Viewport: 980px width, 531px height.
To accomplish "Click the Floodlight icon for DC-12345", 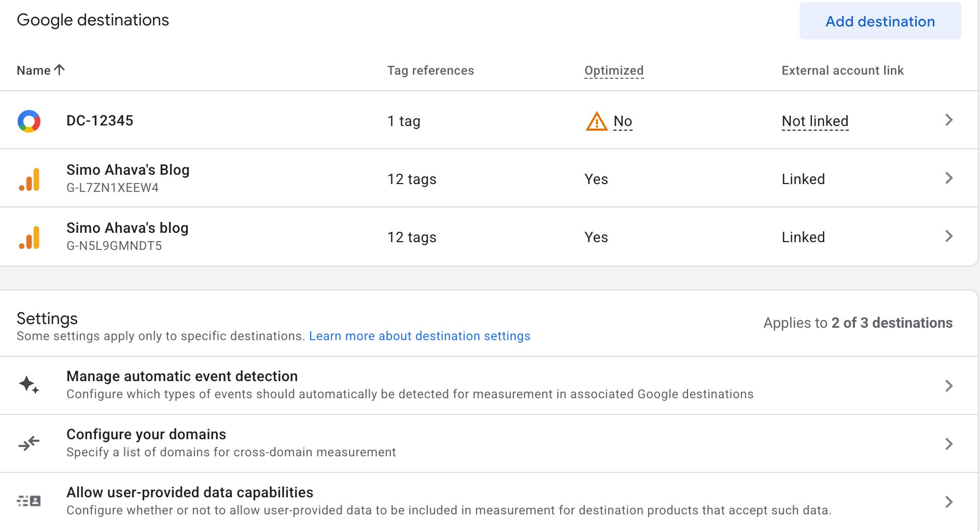I will click(29, 121).
